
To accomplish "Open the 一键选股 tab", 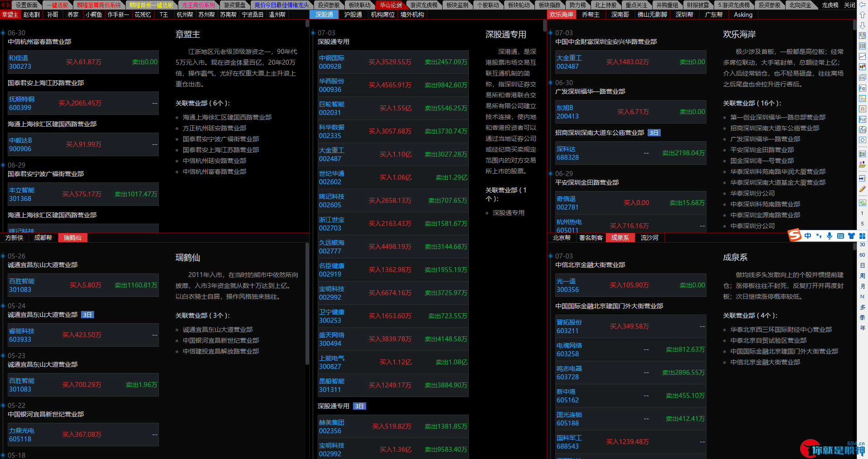I will pyautogui.click(x=57, y=5).
